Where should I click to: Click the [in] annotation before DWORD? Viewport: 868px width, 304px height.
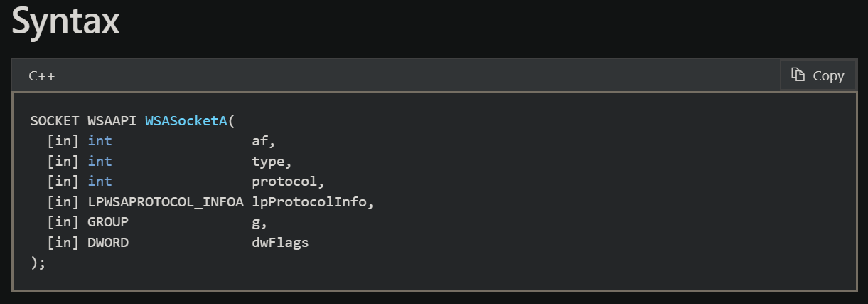[64, 243]
